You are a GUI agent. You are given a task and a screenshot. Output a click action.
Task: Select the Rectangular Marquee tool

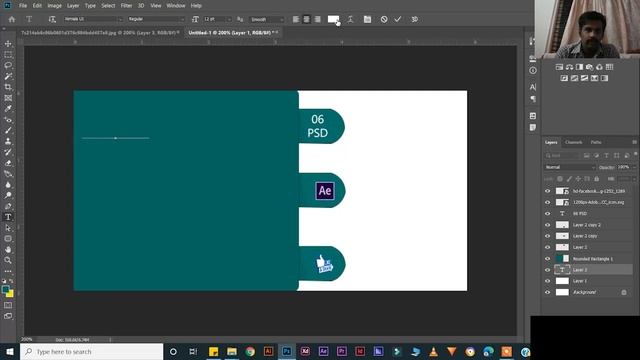coord(8,55)
